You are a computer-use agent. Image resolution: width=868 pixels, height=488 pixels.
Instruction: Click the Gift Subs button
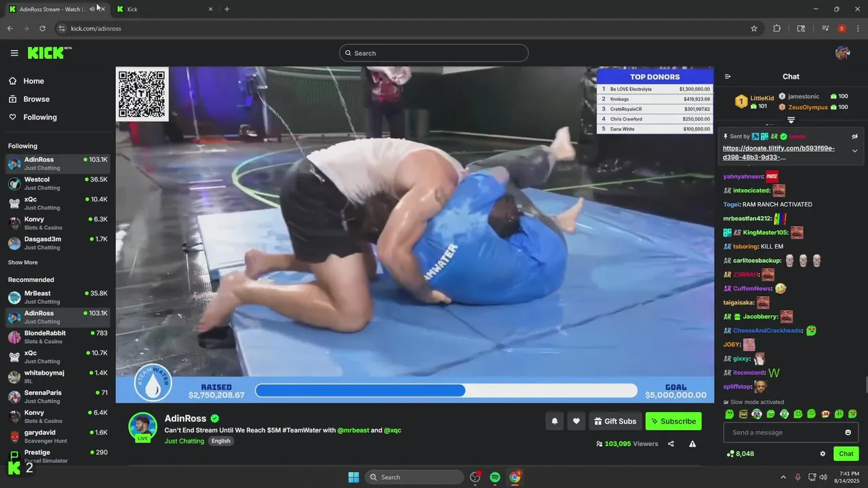615,421
